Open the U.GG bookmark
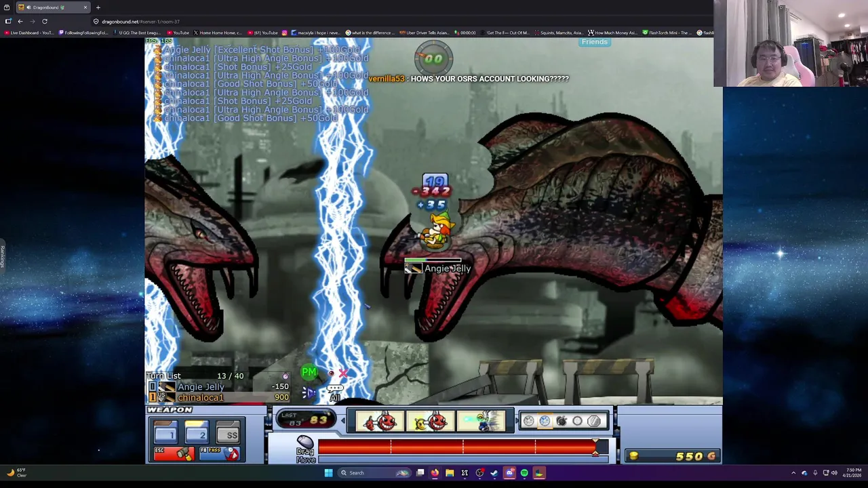The width and height of the screenshot is (868, 488). click(138, 33)
